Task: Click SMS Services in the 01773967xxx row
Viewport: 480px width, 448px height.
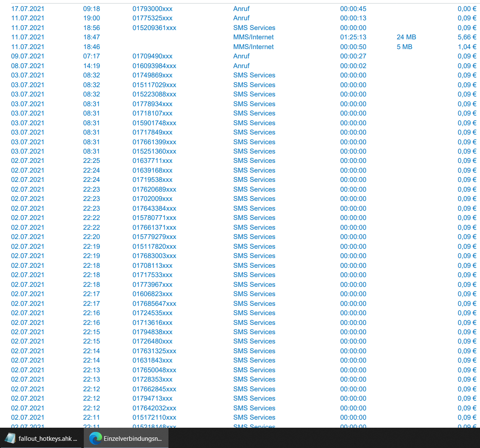Action: (254, 284)
